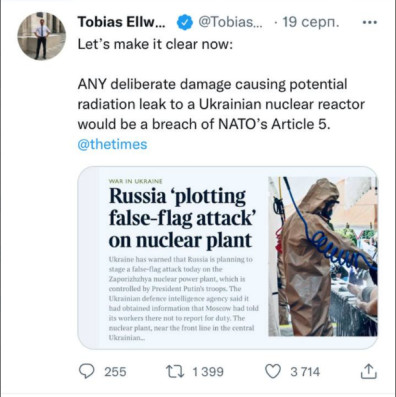Like the tweet with the heart icon

pos(273,371)
